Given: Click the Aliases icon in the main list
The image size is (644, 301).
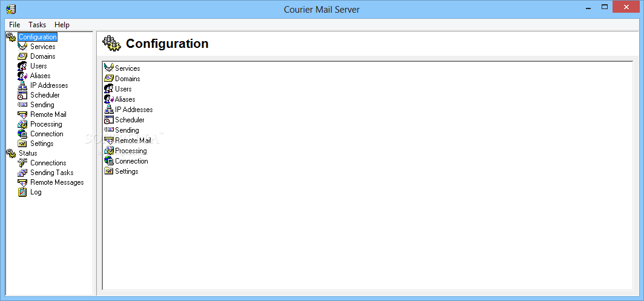Looking at the screenshot, I should (x=109, y=99).
